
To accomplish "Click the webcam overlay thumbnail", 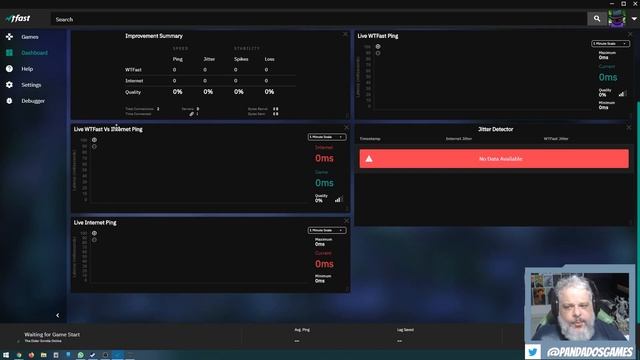I will [580, 307].
